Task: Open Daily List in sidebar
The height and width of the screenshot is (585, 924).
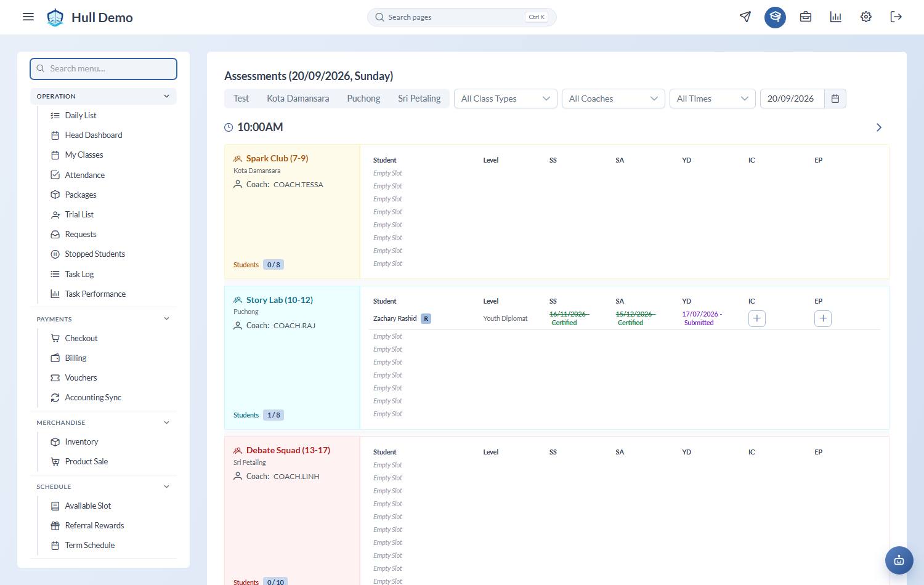Action: [x=81, y=115]
